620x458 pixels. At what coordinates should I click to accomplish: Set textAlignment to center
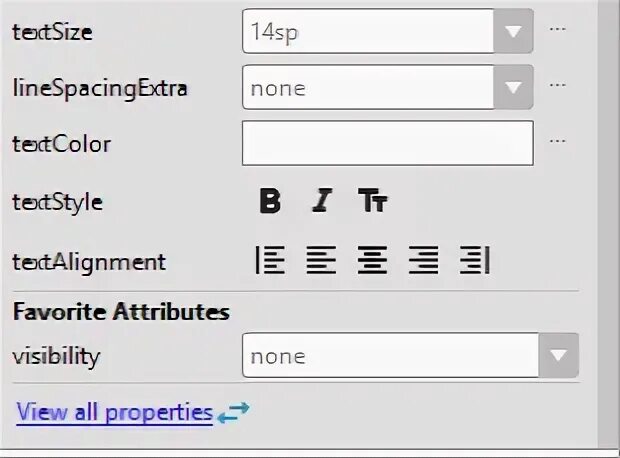pyautogui.click(x=373, y=261)
